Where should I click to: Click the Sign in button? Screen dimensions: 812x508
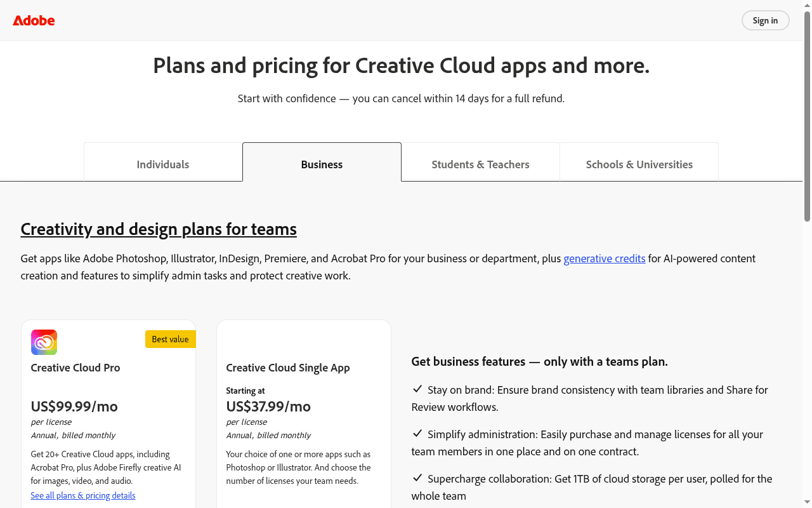pyautogui.click(x=765, y=20)
